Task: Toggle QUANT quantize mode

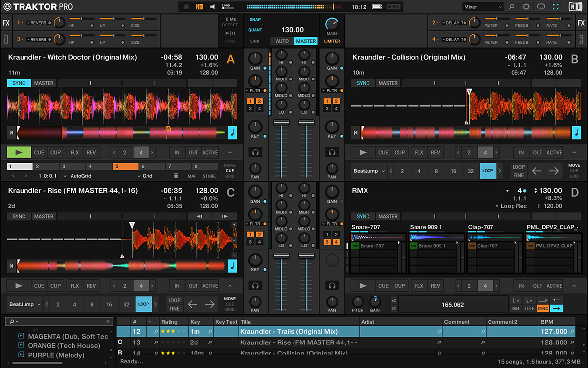Action: [x=255, y=30]
